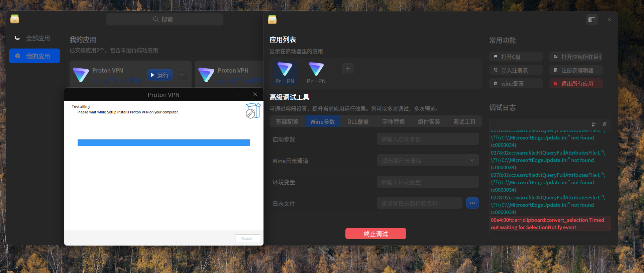Image resolution: width=644 pixels, height=273 pixels.
Task: Click the Proton VPN logo on the second card
Action: [206, 75]
